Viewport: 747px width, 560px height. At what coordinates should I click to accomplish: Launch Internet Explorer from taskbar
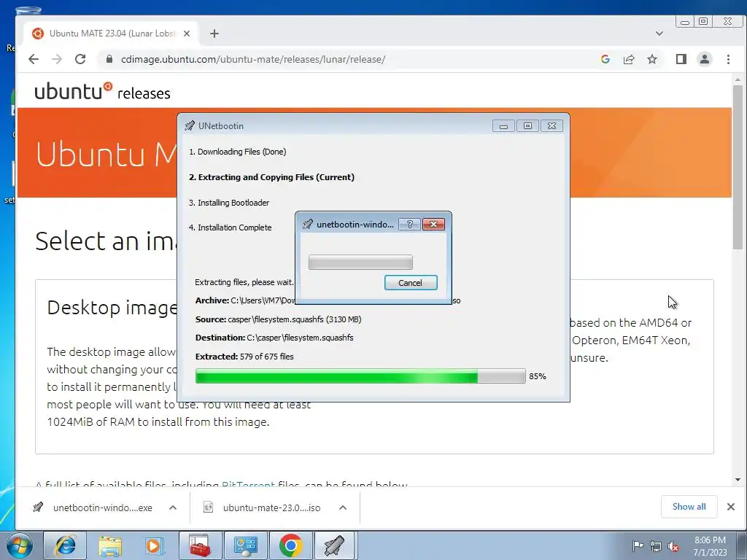65,545
